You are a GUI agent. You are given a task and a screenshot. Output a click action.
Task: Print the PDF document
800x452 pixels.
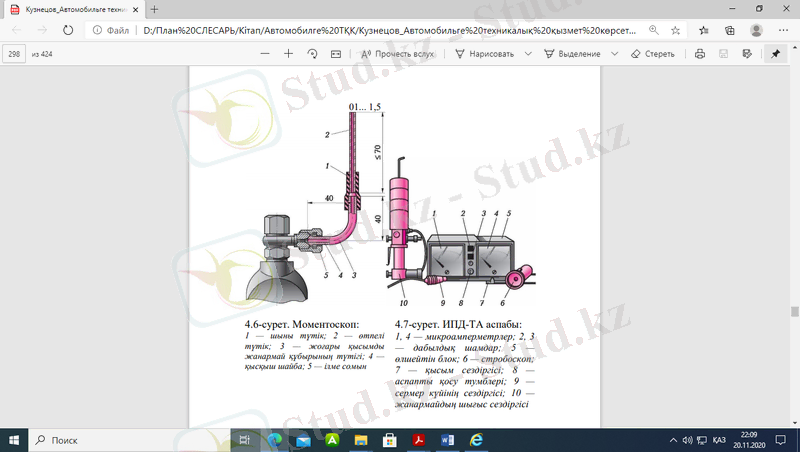click(x=700, y=54)
